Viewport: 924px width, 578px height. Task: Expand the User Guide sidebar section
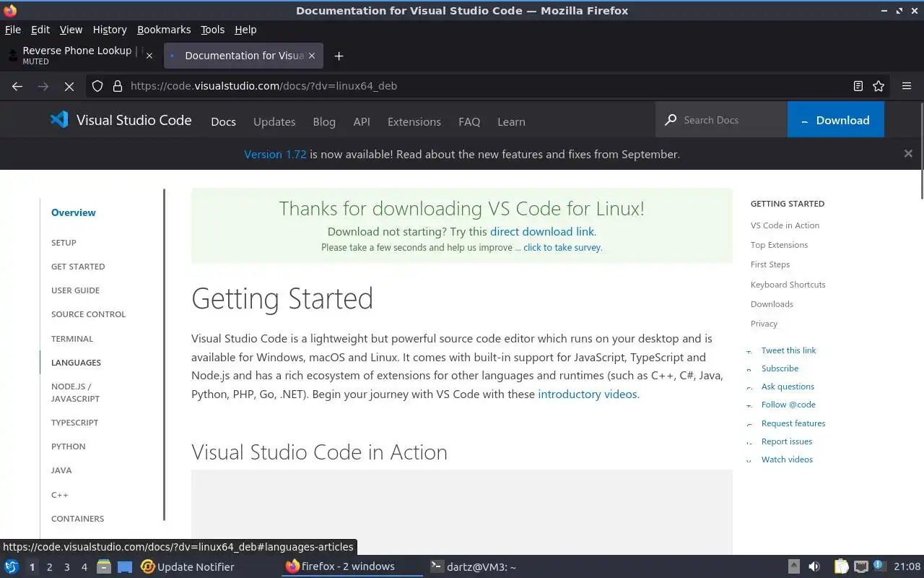click(x=75, y=290)
